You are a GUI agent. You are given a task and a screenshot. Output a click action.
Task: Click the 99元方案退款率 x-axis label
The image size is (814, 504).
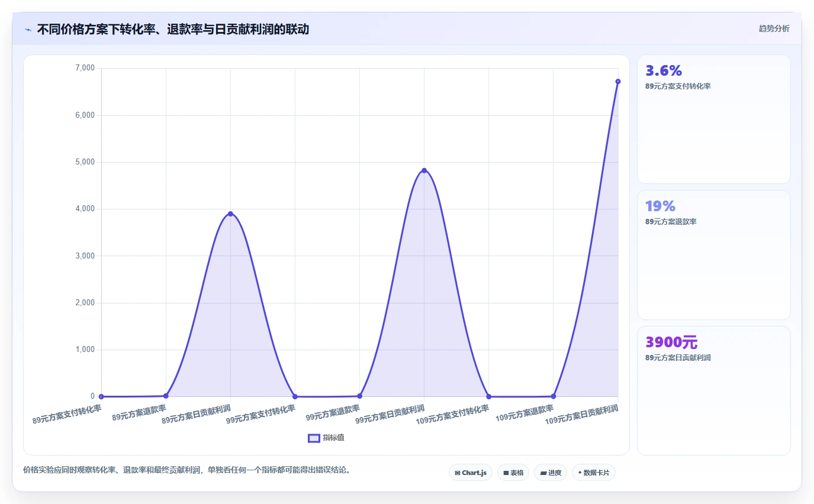pyautogui.click(x=333, y=412)
